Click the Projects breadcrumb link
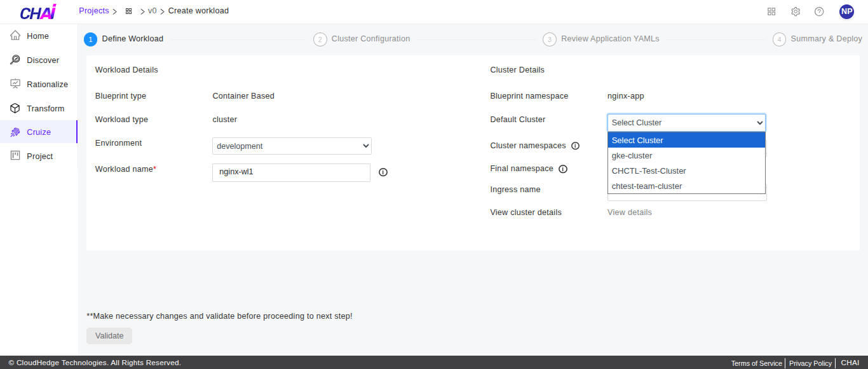The image size is (868, 369). [x=93, y=11]
